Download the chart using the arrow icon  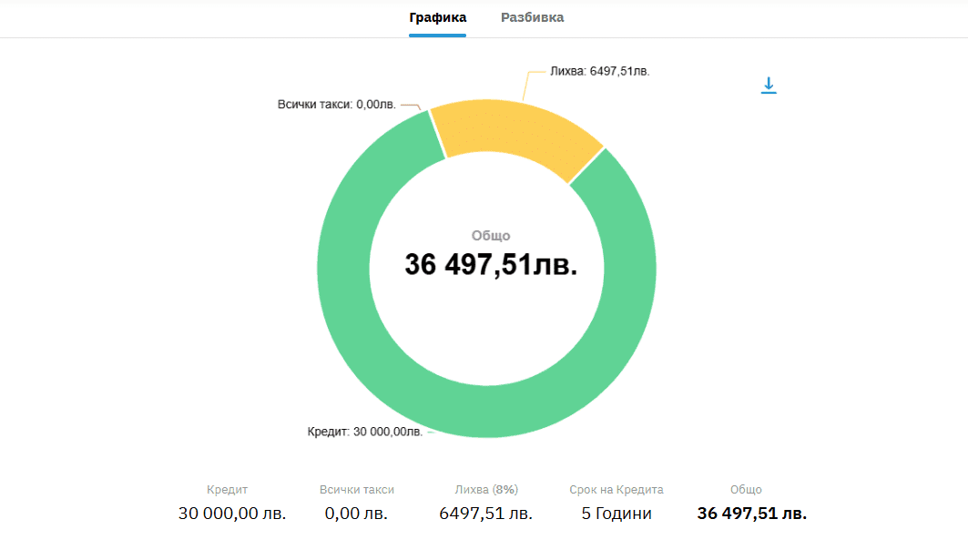click(x=769, y=86)
